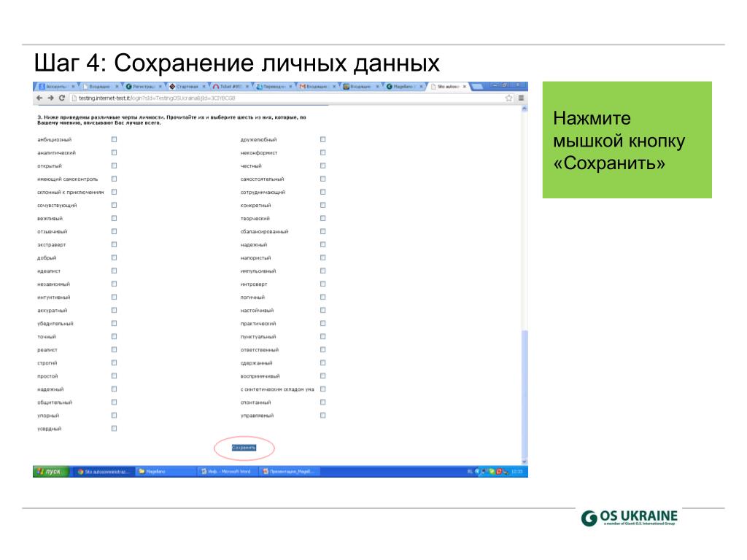Tick the 'общительный' checkbox
The height and width of the screenshot is (560, 747).
(115, 402)
